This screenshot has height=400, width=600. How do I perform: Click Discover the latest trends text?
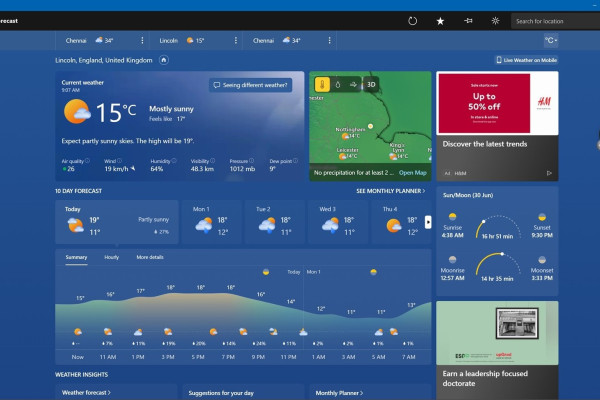[x=485, y=144]
